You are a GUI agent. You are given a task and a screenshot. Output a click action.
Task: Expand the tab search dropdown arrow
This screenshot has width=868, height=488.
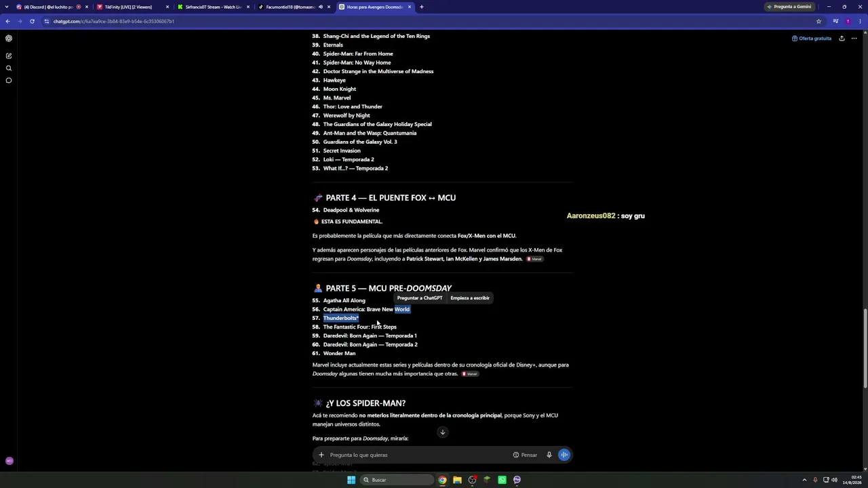[x=7, y=7]
